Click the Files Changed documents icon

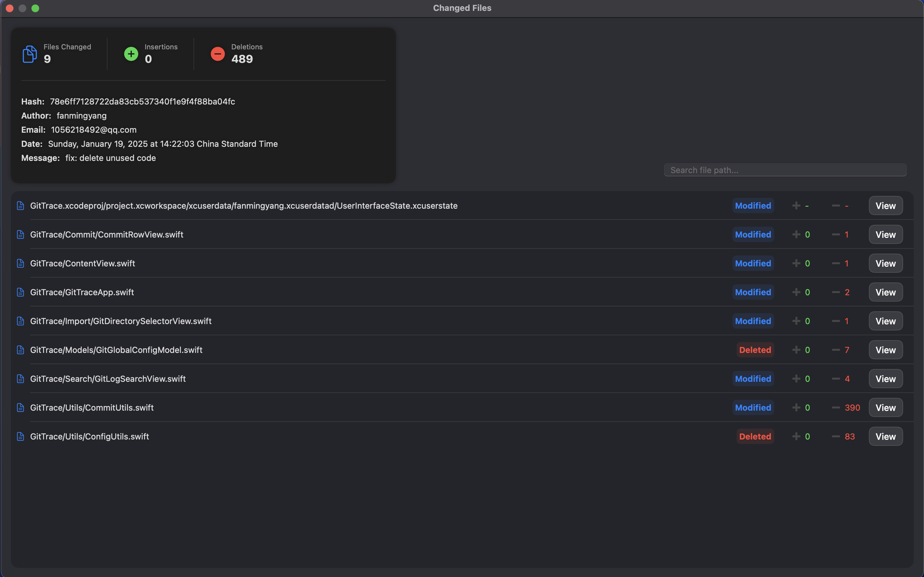tap(30, 54)
